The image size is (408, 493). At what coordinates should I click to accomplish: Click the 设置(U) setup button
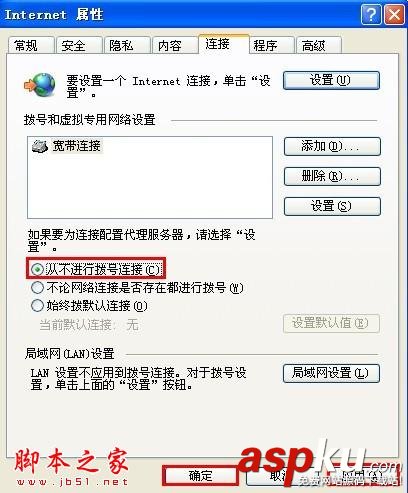(331, 80)
